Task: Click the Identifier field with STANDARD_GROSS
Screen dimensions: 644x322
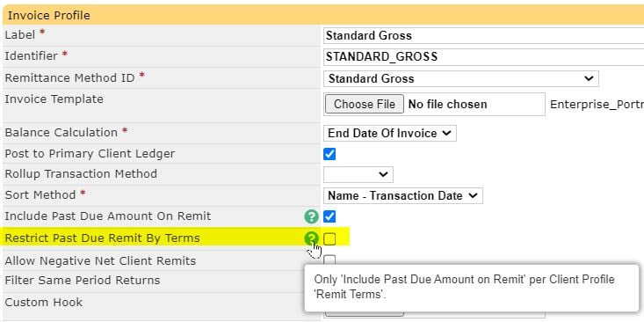Action: point(483,57)
